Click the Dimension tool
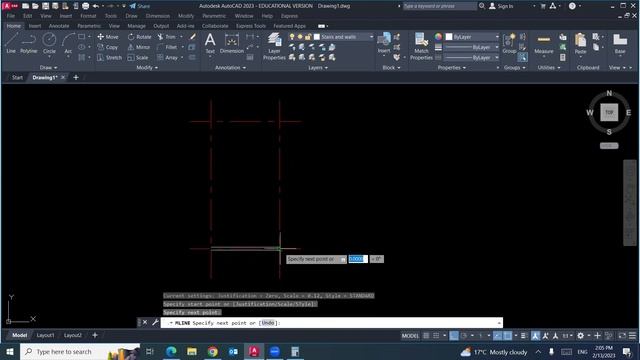This screenshot has height=360, width=640. pyautogui.click(x=231, y=43)
